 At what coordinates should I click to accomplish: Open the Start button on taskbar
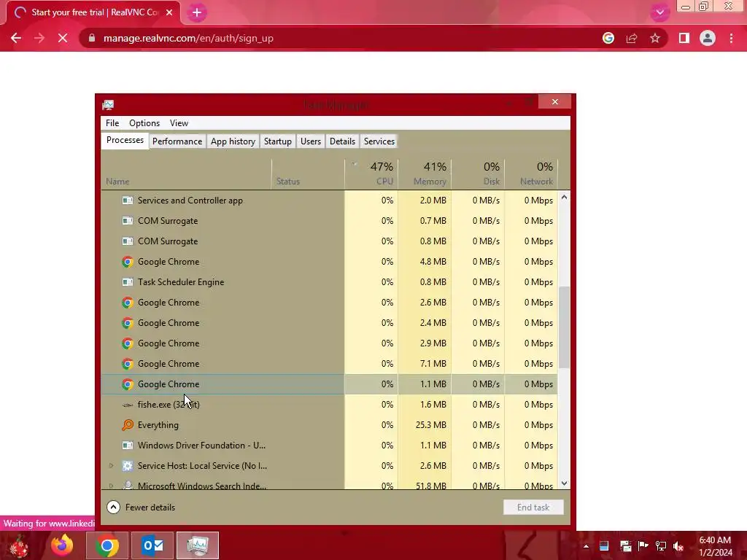[19, 545]
